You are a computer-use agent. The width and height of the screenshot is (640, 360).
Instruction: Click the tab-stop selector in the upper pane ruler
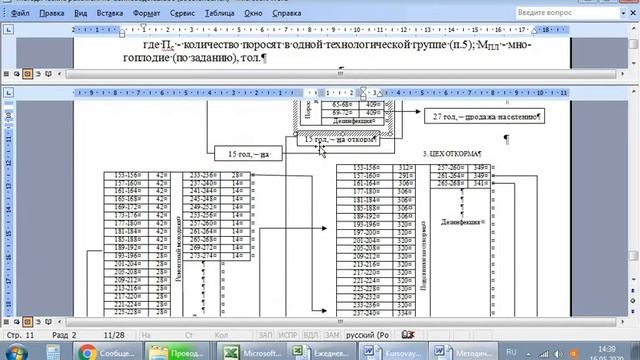pyautogui.click(x=8, y=29)
